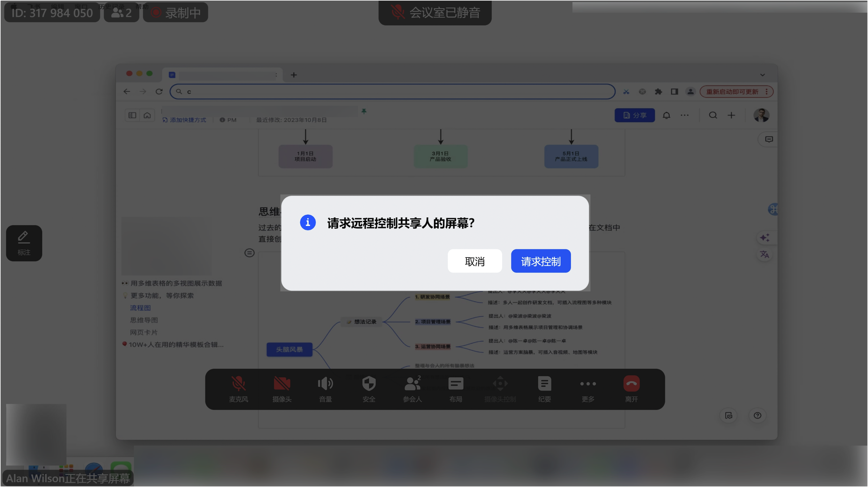The width and height of the screenshot is (868, 487).
Task: Click the 录制中 recording indicator
Action: pos(175,13)
